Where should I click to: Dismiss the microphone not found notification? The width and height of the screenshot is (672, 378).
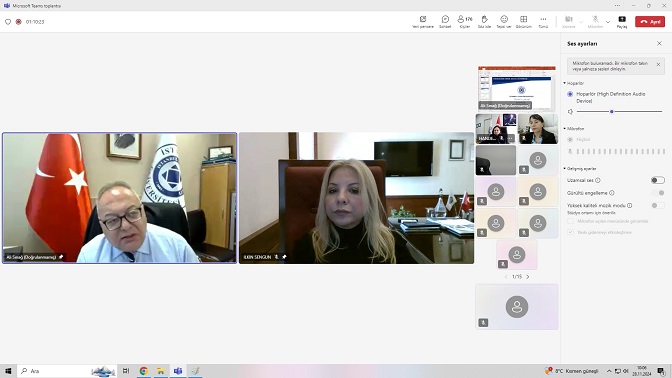pos(658,65)
